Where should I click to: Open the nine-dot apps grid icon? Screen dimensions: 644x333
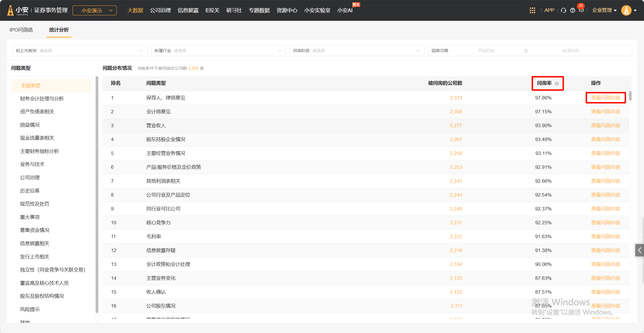[532, 10]
